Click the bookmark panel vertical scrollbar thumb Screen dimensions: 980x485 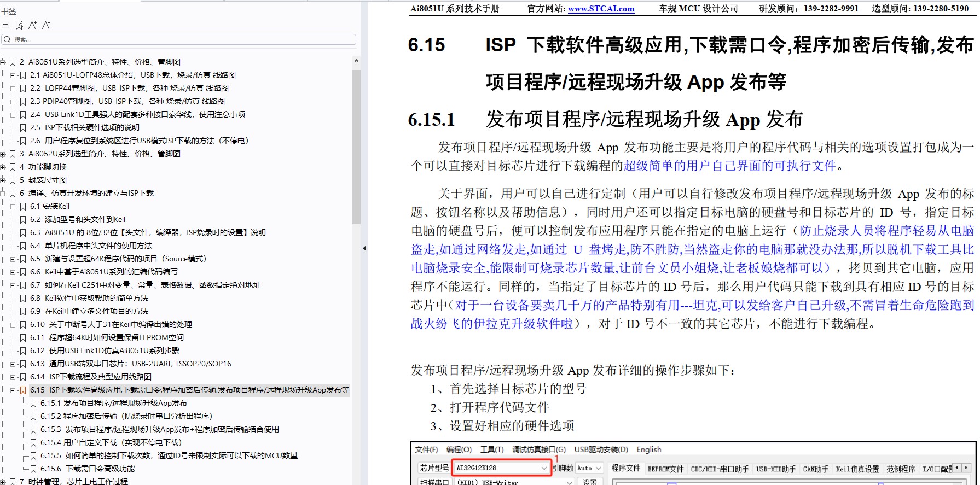point(356,147)
